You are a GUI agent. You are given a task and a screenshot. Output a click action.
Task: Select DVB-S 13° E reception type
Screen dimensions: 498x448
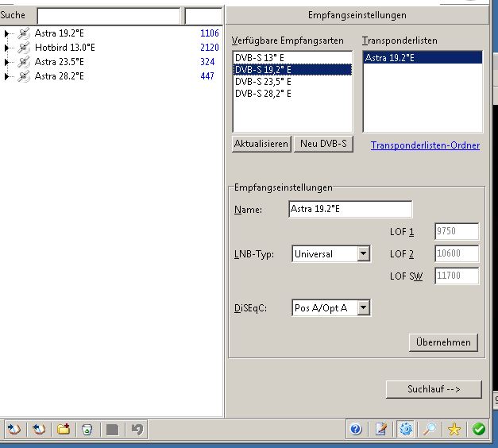click(259, 59)
